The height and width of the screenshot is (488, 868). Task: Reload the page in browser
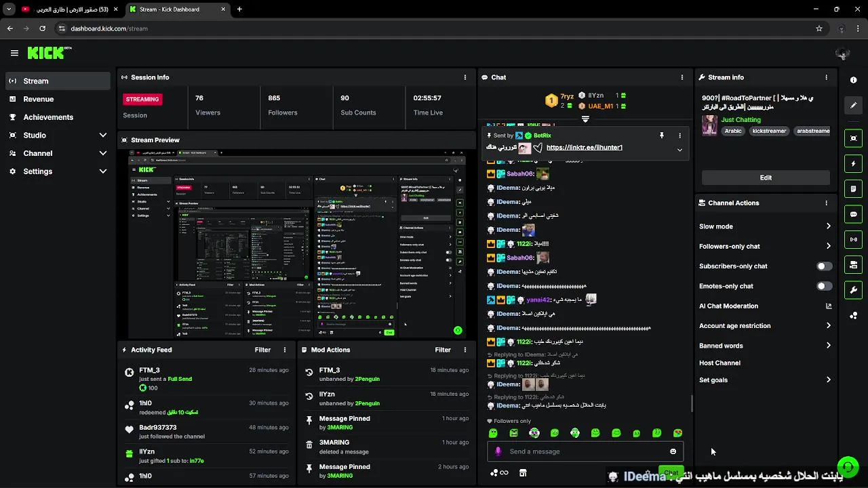tap(42, 28)
